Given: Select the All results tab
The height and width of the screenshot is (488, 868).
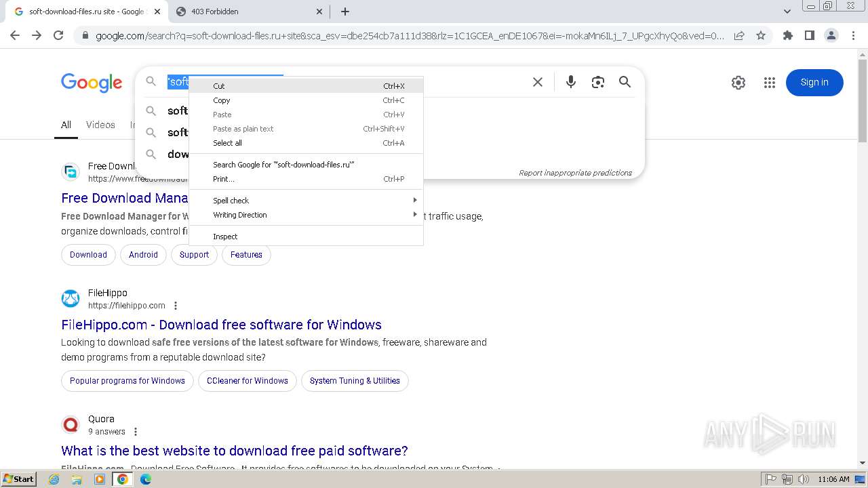Looking at the screenshot, I should tap(66, 125).
